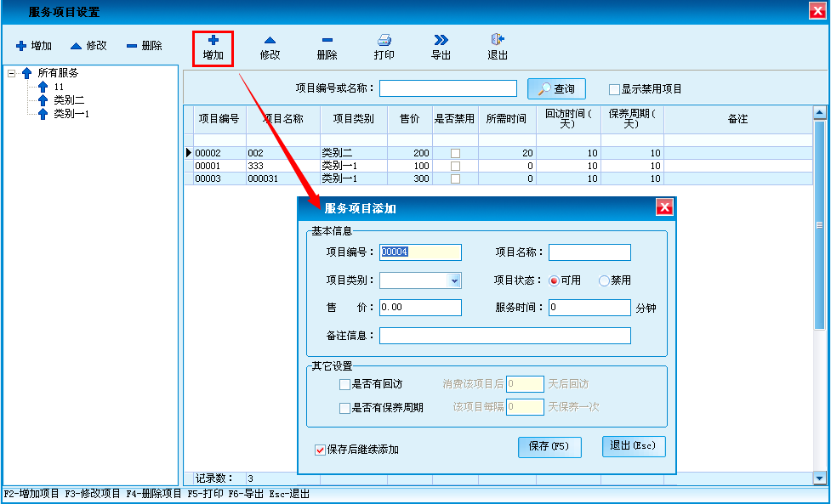
Task: Collapse the 所有服务 tree node
Action: 12,74
